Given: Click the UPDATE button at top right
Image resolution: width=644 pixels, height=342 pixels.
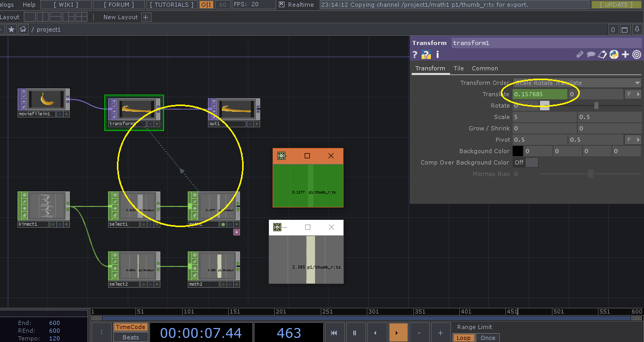Looking at the screenshot, I should [616, 5].
